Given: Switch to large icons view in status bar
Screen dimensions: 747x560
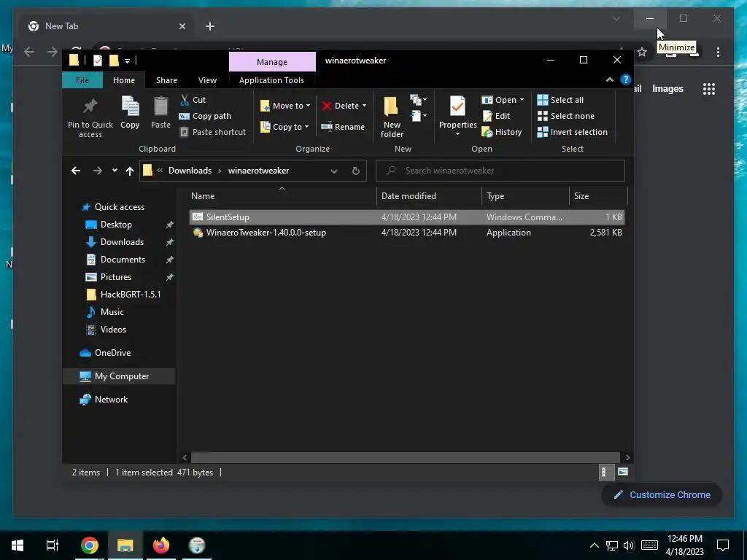Looking at the screenshot, I should 623,472.
